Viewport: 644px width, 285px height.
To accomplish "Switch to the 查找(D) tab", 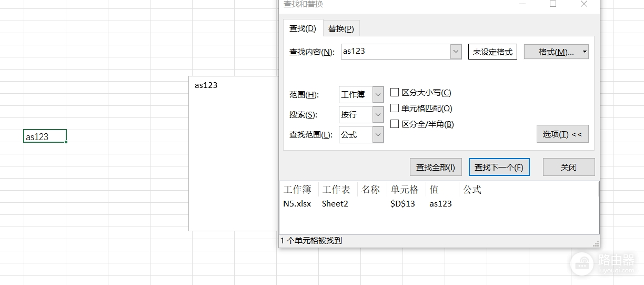I will (x=303, y=28).
